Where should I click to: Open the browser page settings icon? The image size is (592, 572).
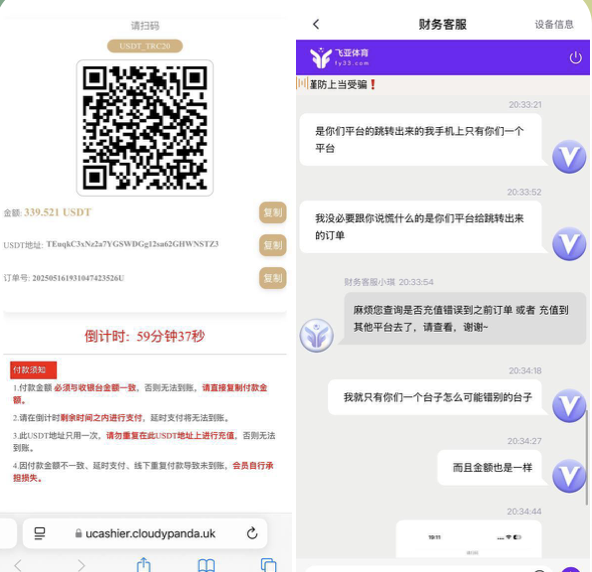click(40, 533)
